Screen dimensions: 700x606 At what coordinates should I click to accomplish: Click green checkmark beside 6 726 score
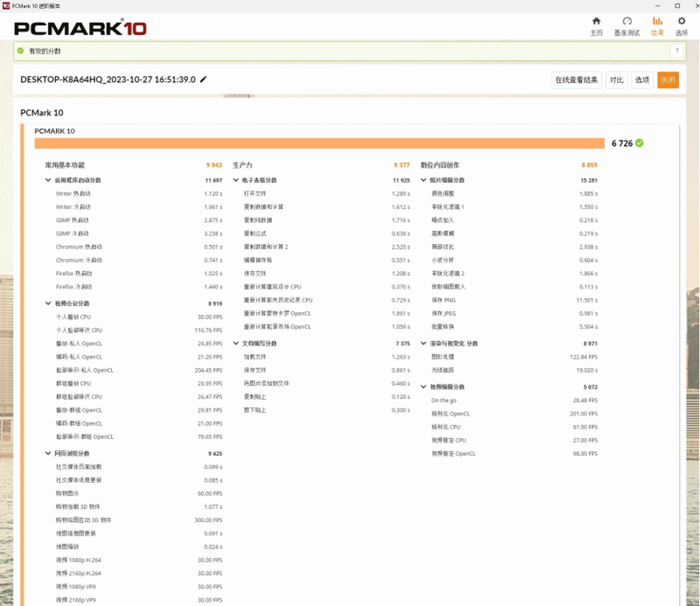639,143
